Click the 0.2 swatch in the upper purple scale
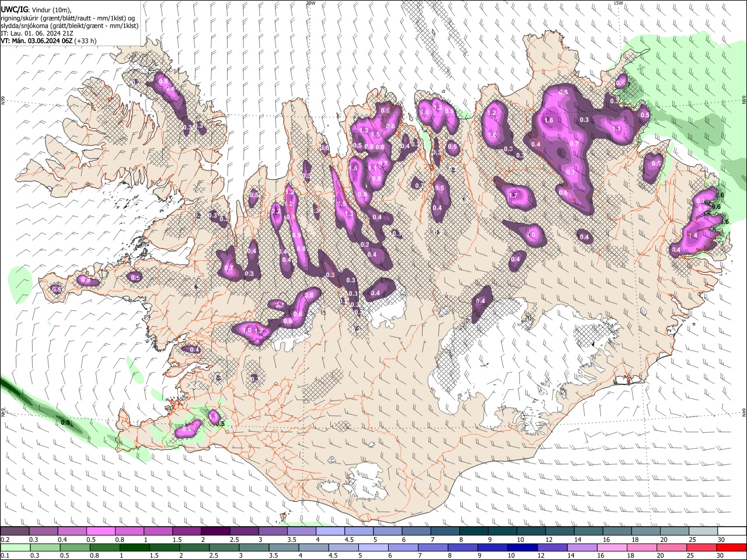Screen dimensions: 747x560 [x=15, y=531]
